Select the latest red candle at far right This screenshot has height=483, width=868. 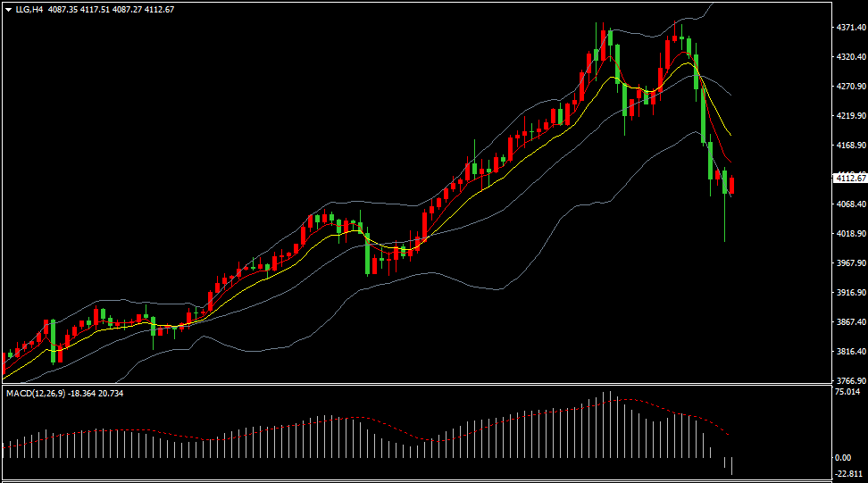(732, 186)
